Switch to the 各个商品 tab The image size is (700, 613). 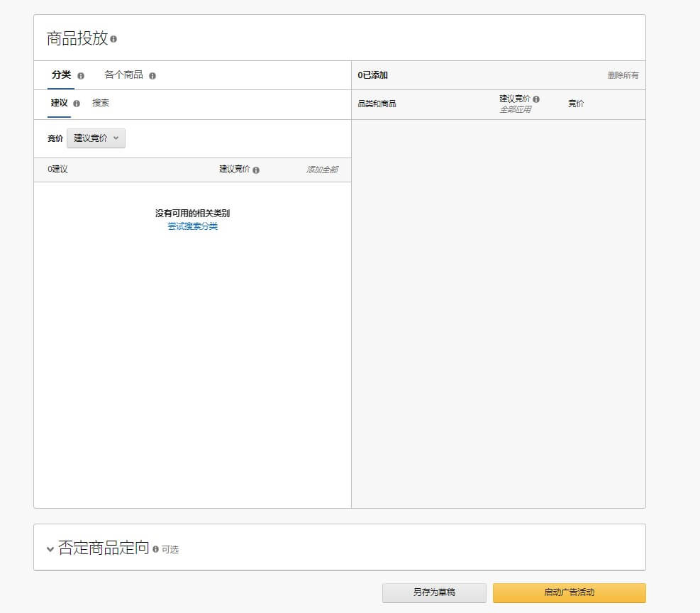[x=123, y=74]
